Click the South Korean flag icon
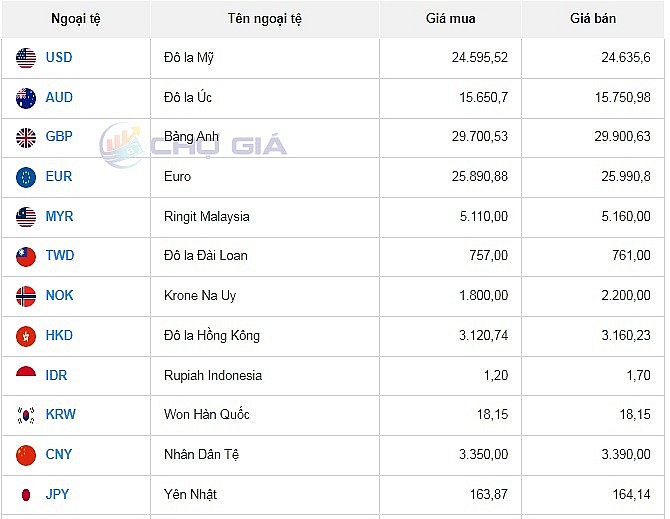 pyautogui.click(x=26, y=415)
